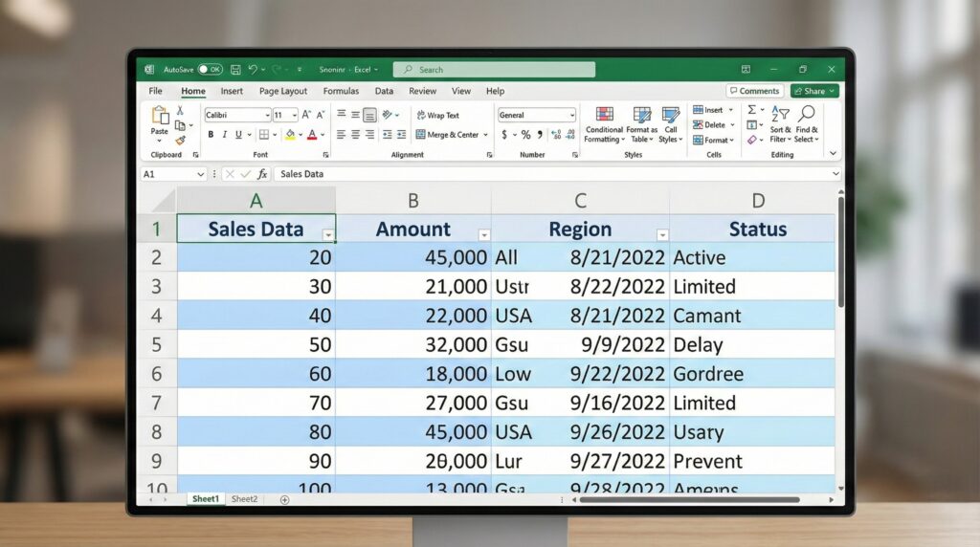Click the Borders icon

(x=264, y=134)
